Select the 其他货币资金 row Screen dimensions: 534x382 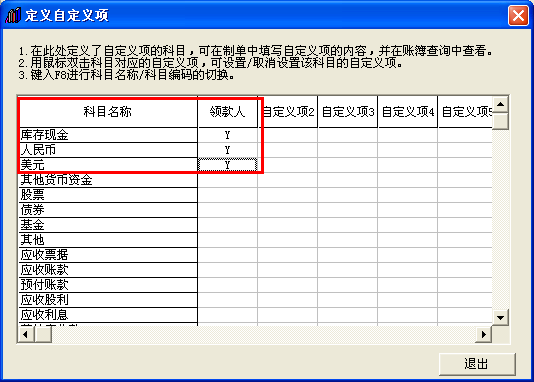(108, 180)
